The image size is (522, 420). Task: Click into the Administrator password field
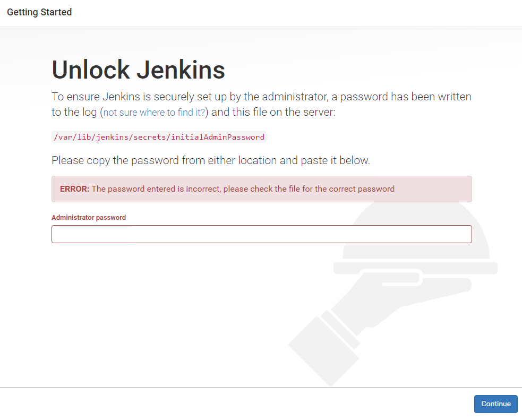tap(262, 234)
